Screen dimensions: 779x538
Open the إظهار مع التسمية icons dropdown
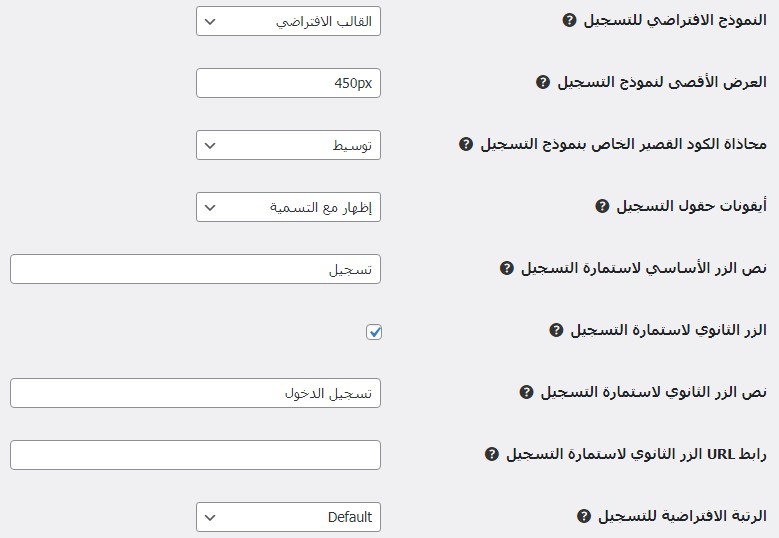coord(288,208)
